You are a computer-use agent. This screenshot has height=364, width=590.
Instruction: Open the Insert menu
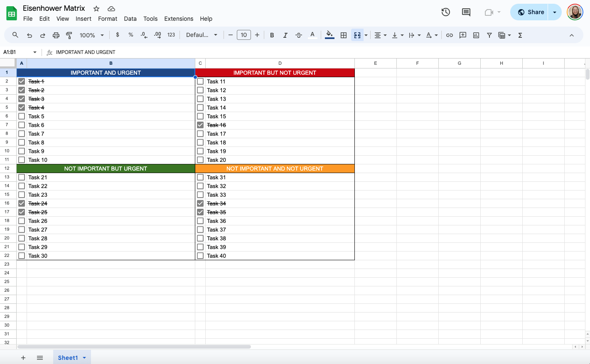[x=84, y=19]
